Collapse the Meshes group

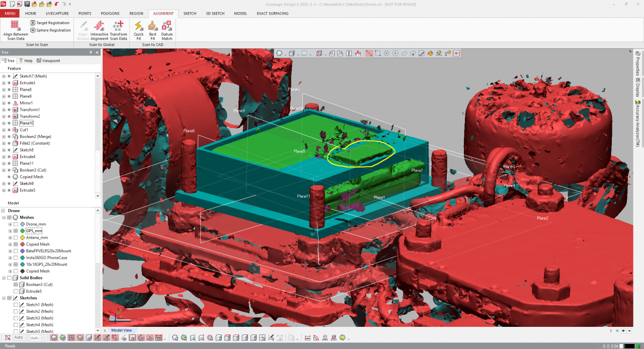(4, 217)
